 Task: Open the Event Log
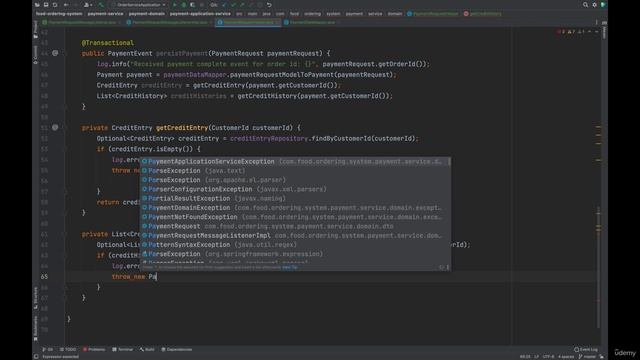586,349
